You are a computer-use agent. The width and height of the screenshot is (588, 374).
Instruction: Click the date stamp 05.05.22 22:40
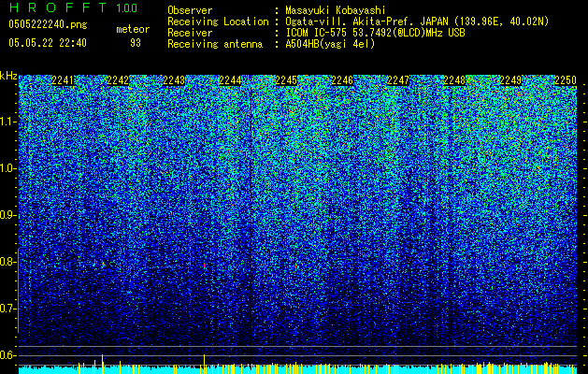click(x=48, y=43)
